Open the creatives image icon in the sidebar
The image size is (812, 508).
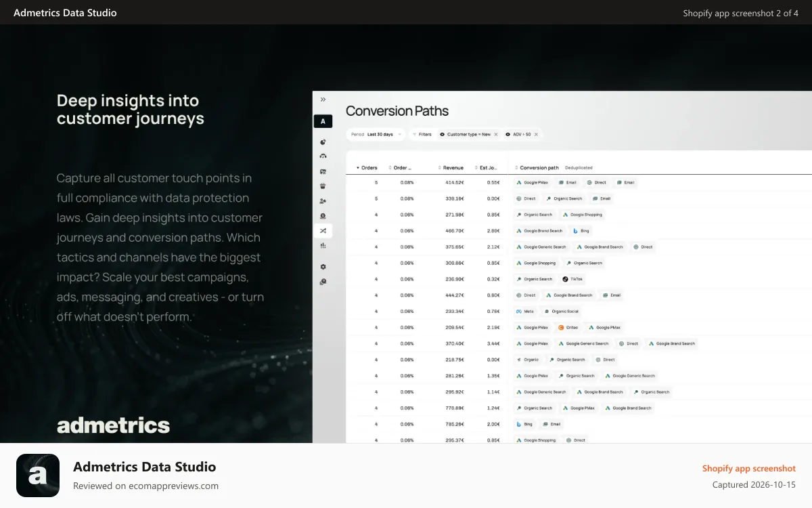pos(323,171)
